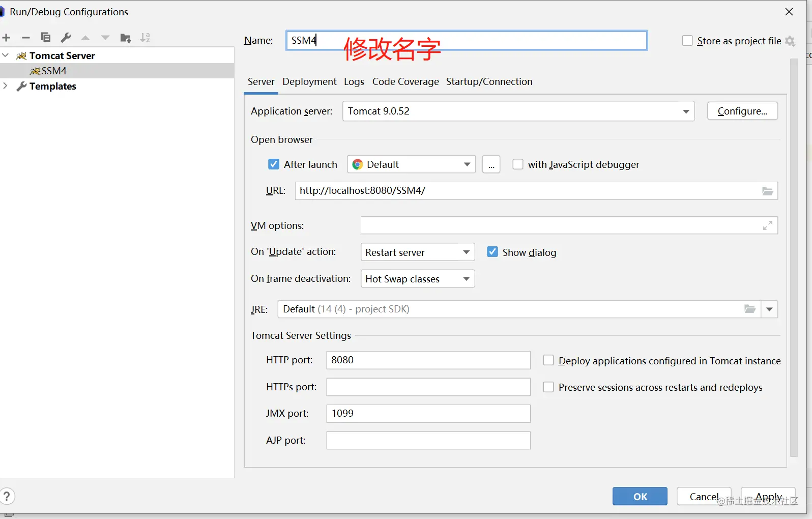
Task: Open the Default browser dropdown
Action: point(411,164)
